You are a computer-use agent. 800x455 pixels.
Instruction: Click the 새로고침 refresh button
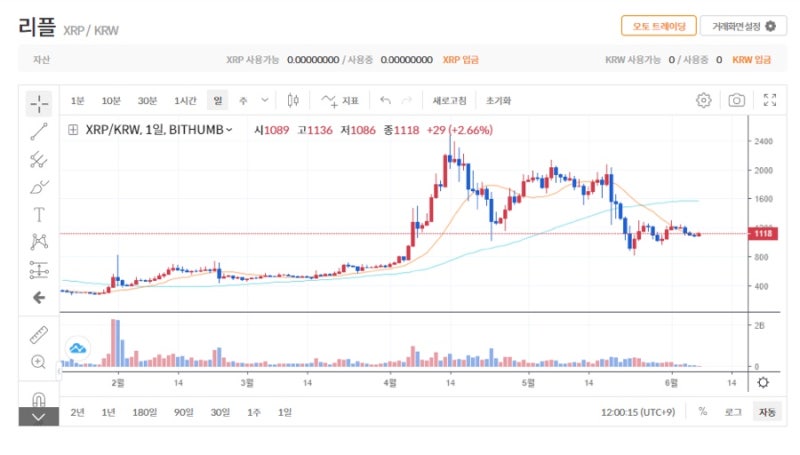[449, 100]
